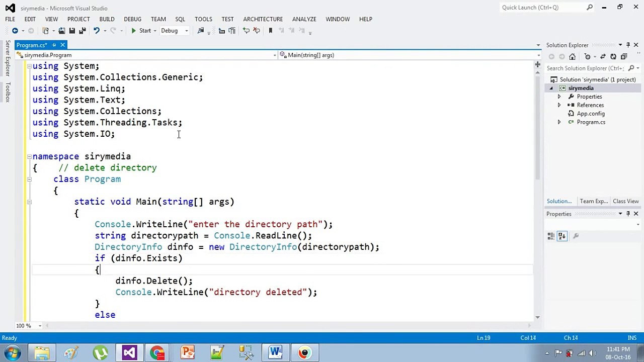Open Windows Explorer from the taskbar

coord(42,352)
